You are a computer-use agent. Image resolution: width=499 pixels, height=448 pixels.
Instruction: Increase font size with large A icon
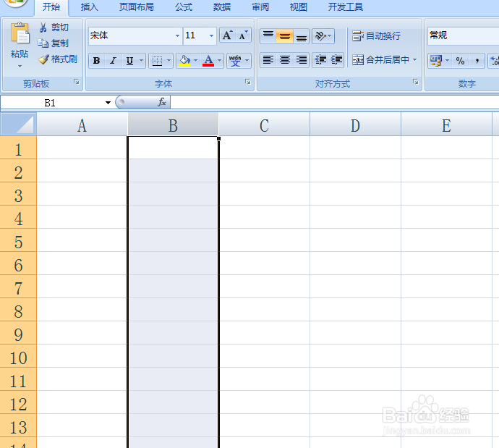point(228,35)
